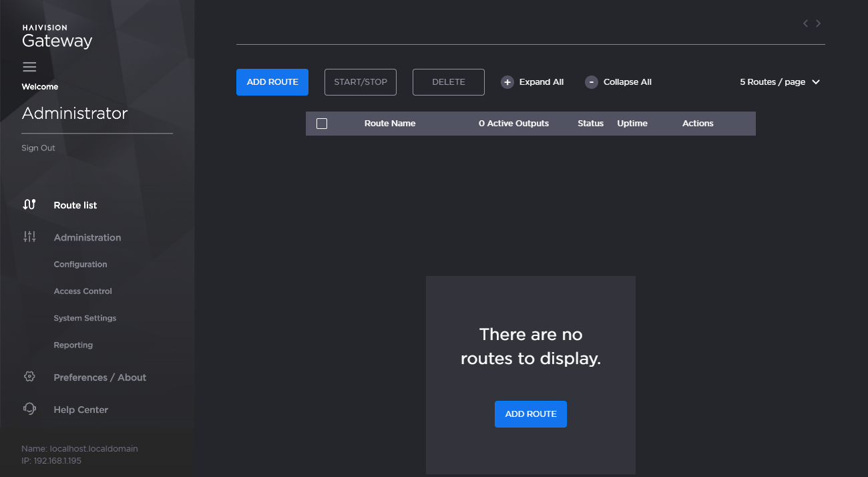Open System Settings
The width and height of the screenshot is (868, 477).
pyautogui.click(x=85, y=317)
